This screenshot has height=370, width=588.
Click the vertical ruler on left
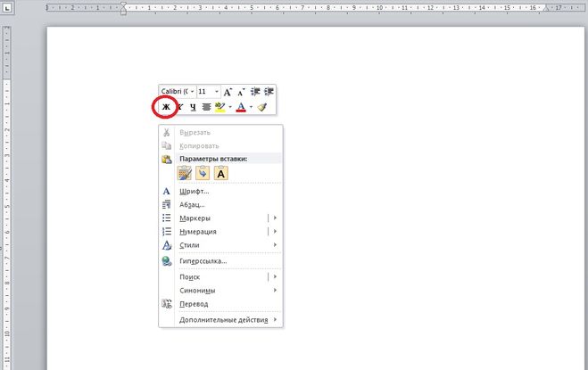pyautogui.click(x=7, y=198)
